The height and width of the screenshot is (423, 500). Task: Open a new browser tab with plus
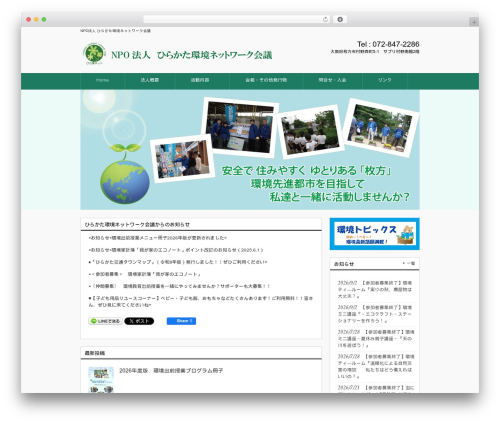click(474, 22)
